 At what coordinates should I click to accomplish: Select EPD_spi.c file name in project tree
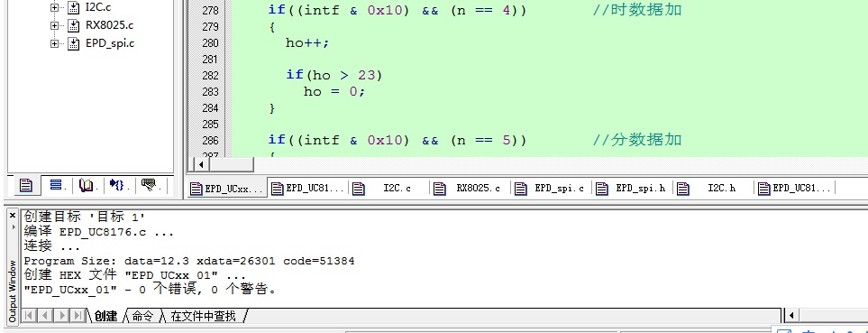coord(110,44)
